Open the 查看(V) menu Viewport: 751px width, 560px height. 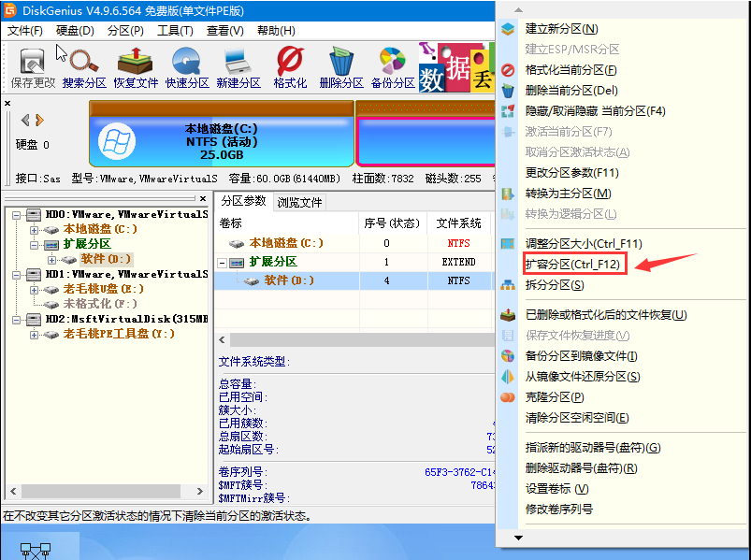click(225, 31)
